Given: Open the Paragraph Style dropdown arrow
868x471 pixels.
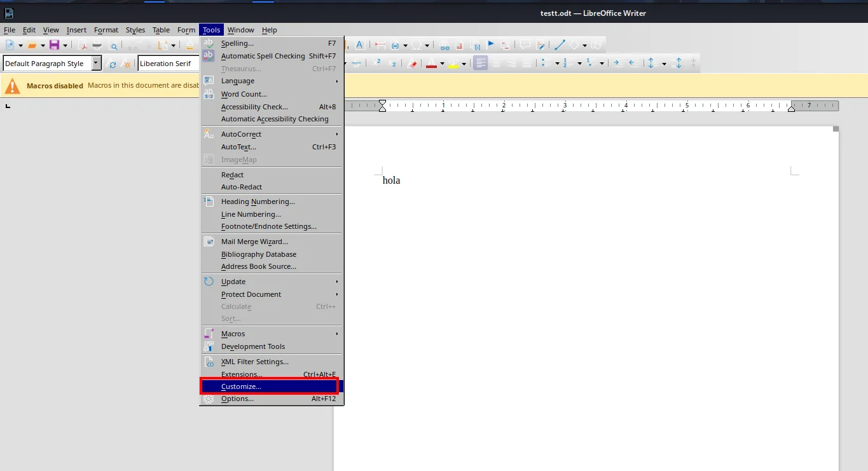Looking at the screenshot, I should pyautogui.click(x=97, y=63).
